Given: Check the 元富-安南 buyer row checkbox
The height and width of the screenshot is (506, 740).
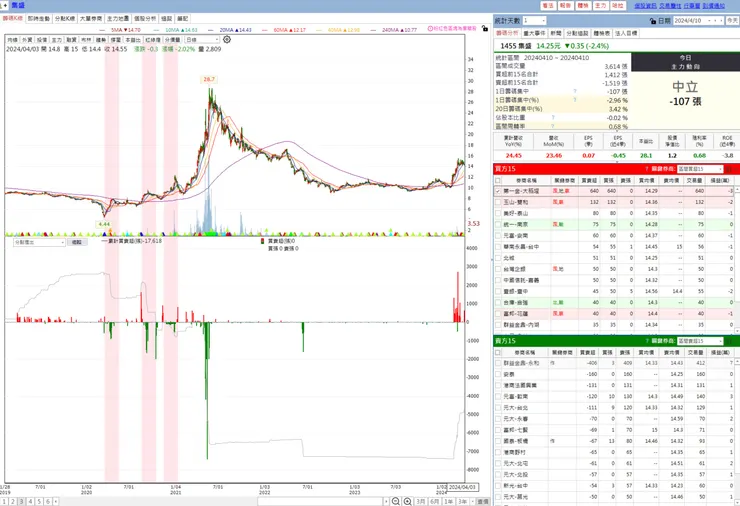Looking at the screenshot, I should pos(498,236).
